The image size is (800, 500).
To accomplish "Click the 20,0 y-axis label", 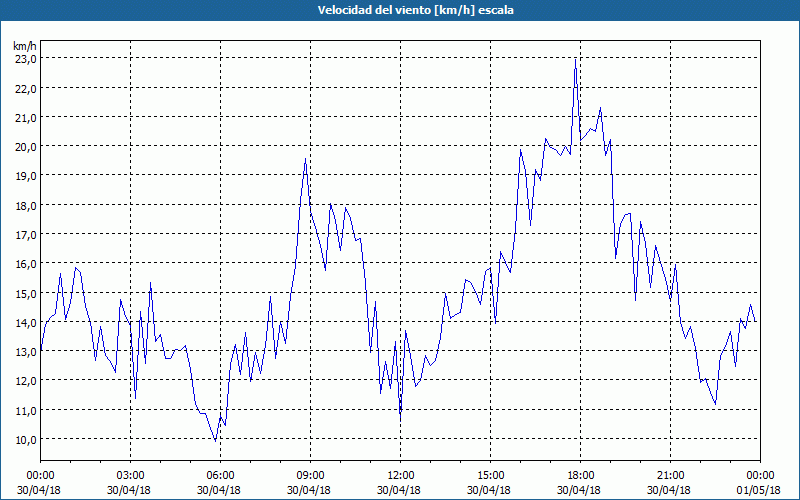I will 25,146.
